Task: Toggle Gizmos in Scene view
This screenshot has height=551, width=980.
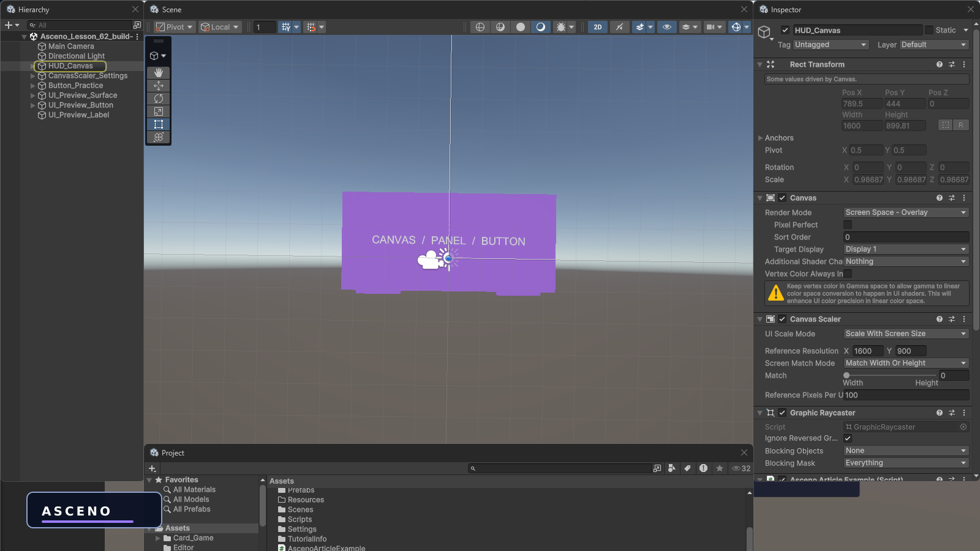Action: (x=736, y=27)
